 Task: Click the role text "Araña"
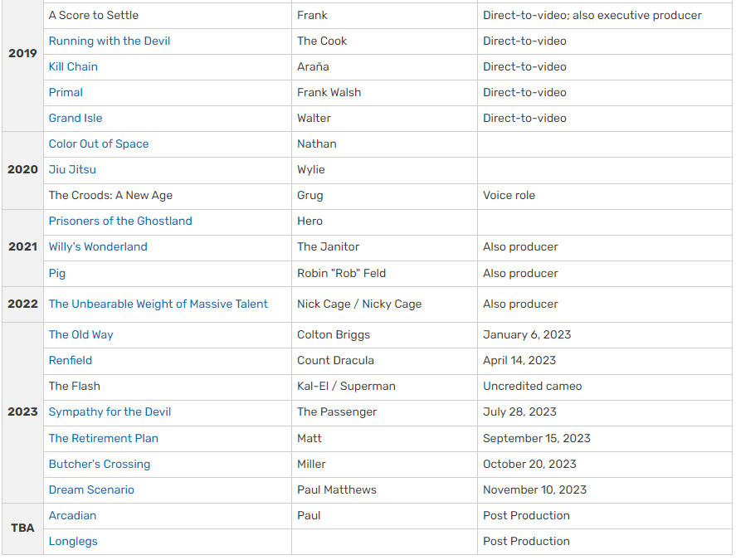313,66
